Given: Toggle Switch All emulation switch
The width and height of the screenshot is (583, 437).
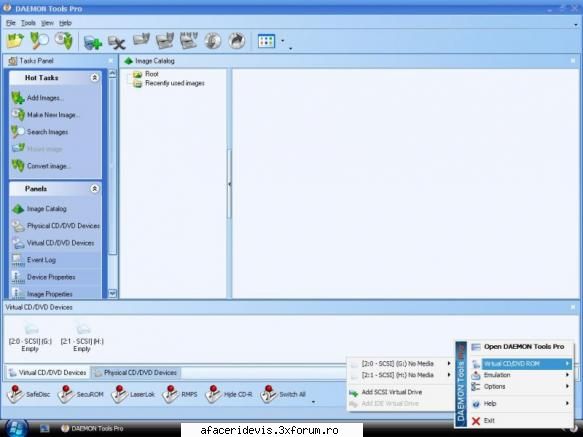Looking at the screenshot, I should click(283, 394).
